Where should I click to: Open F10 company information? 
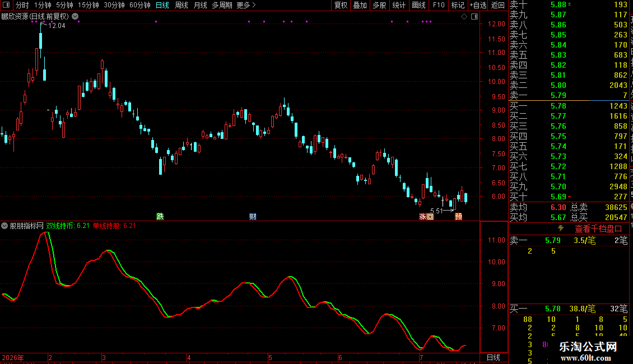tap(439, 5)
